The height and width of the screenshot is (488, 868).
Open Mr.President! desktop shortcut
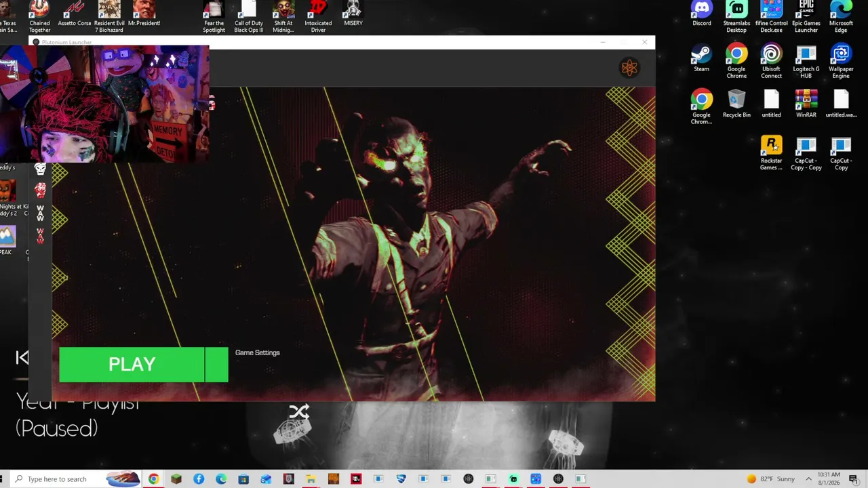pos(144,14)
